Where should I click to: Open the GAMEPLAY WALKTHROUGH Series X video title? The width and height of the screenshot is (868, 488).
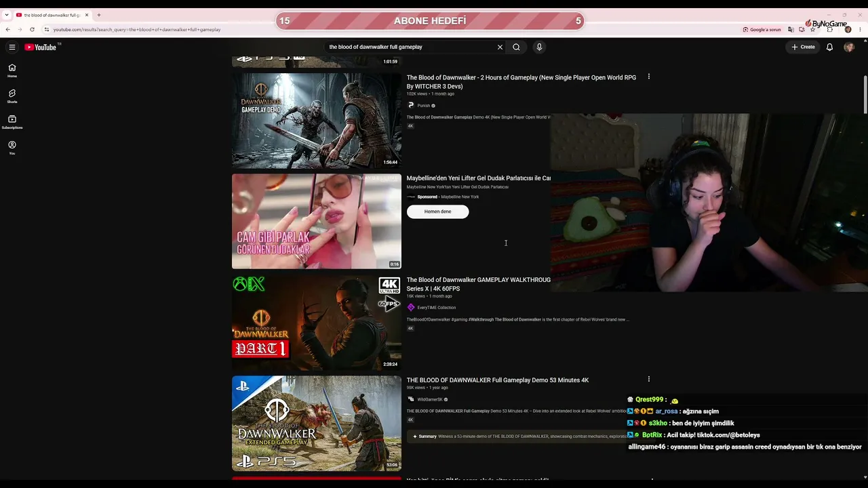point(479,284)
